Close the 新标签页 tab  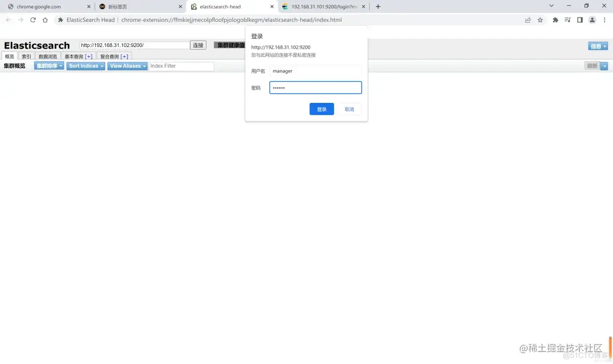(x=180, y=7)
